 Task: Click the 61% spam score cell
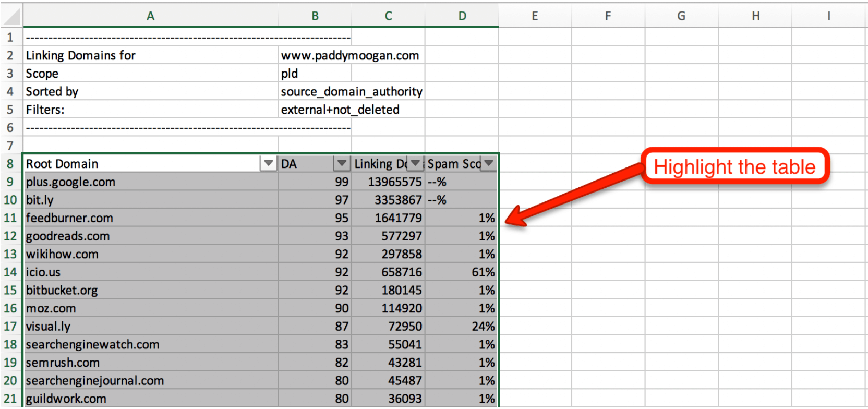[462, 272]
